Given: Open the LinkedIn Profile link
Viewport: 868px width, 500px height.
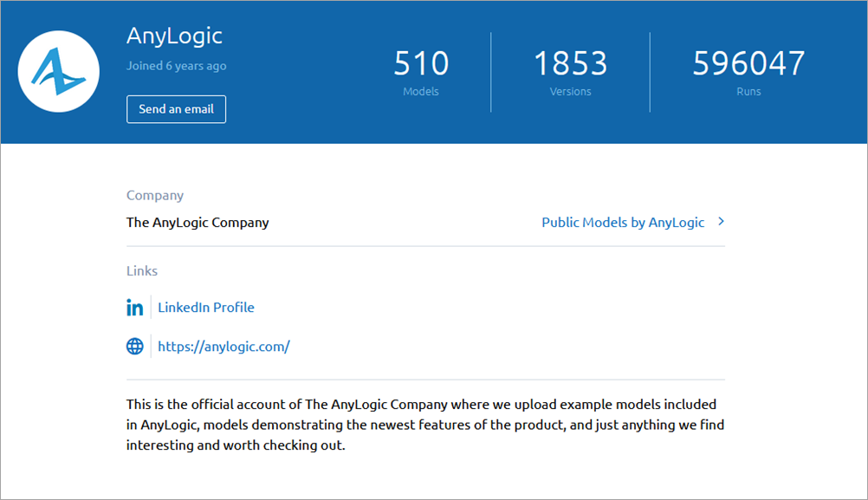Looking at the screenshot, I should 206,308.
